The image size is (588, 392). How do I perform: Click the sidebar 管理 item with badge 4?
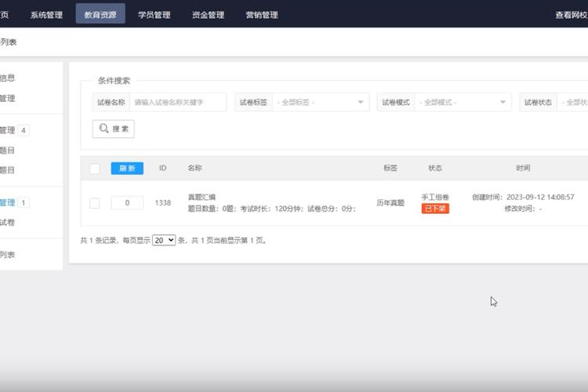coord(7,131)
